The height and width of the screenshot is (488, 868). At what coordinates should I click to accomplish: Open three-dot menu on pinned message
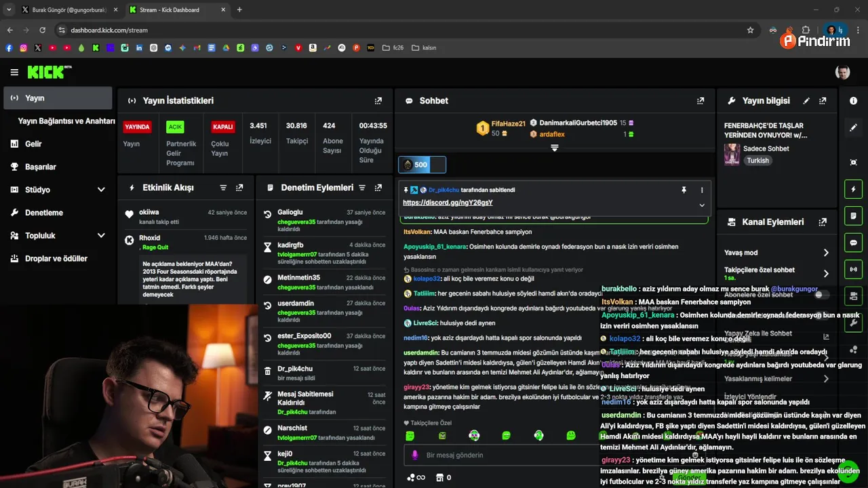tap(702, 190)
